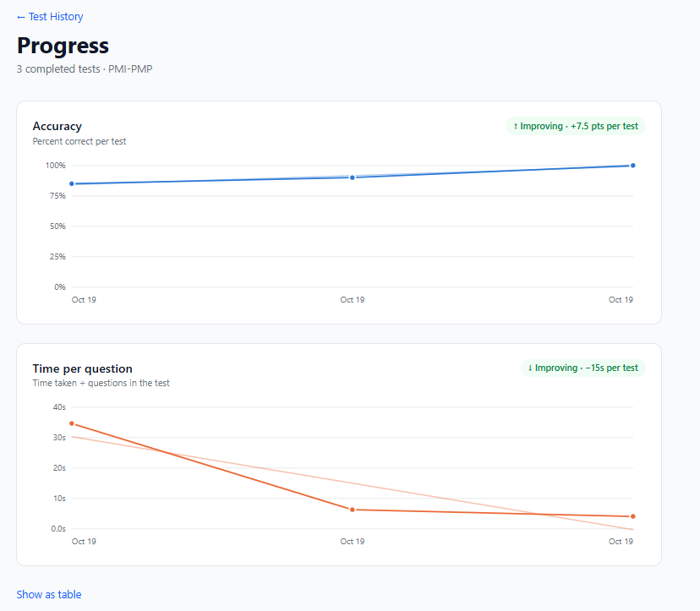700x611 pixels.
Task: Click the 40s axis label in time chart
Action: (x=59, y=407)
